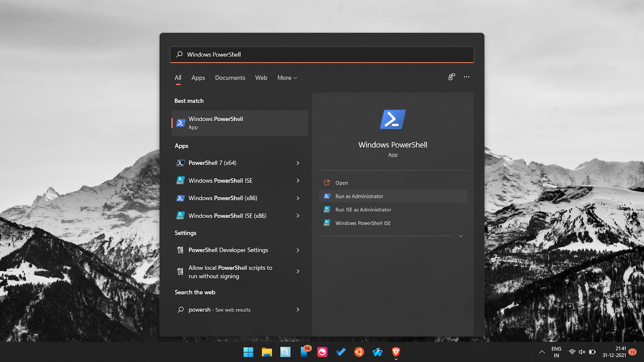644x362 pixels.
Task: Click the search magnifier icon in search box
Action: point(180,54)
